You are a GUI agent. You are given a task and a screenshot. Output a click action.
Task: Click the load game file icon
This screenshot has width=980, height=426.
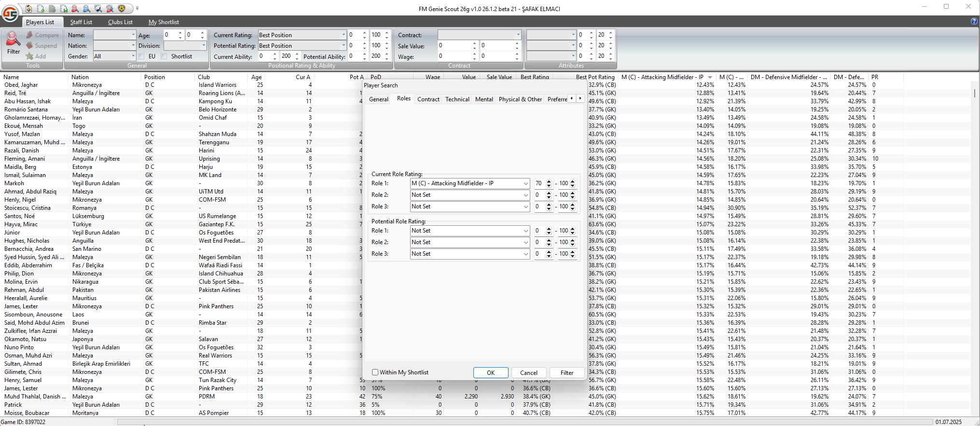tap(29, 9)
